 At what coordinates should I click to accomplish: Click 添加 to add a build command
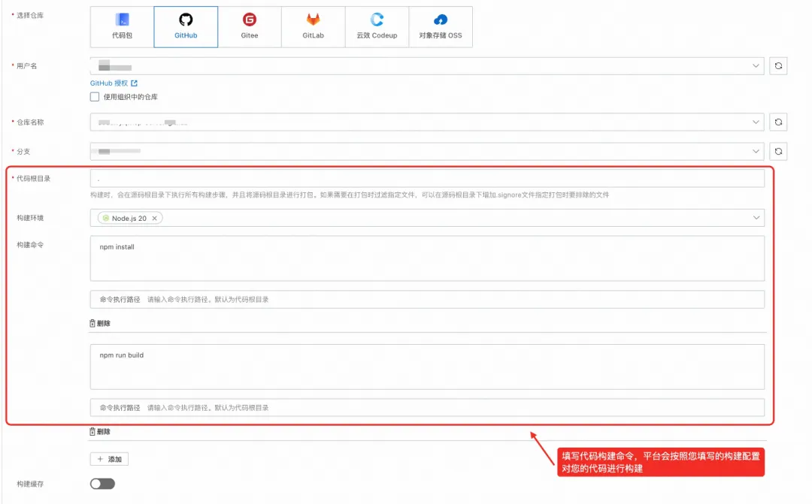pyautogui.click(x=109, y=459)
